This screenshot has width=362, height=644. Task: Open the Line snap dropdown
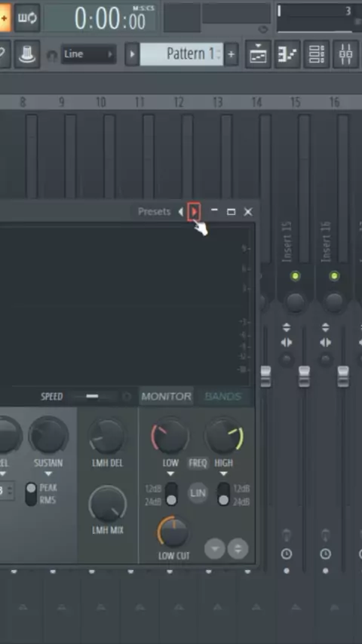pyautogui.click(x=88, y=54)
